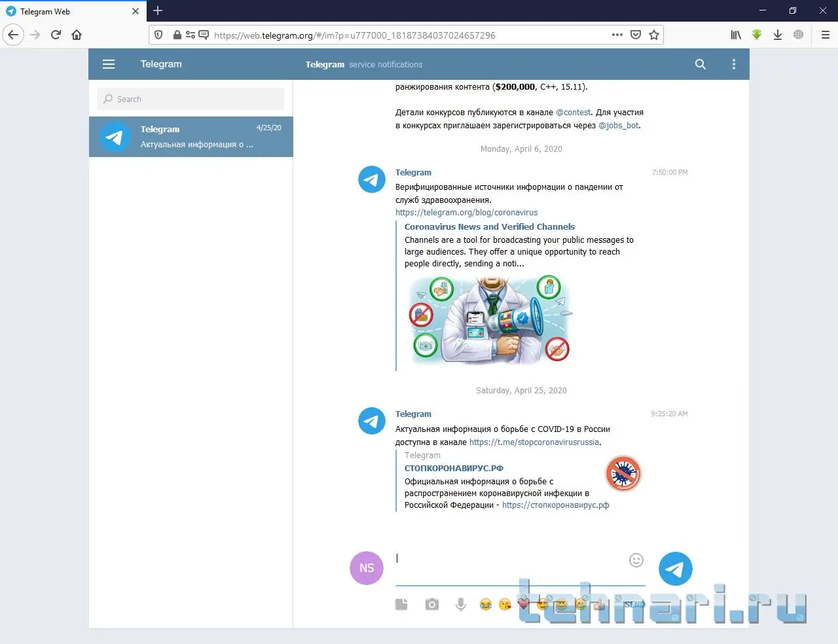838x644 pixels.
Task: Open the Telegram hamburger menu
Action: click(109, 64)
